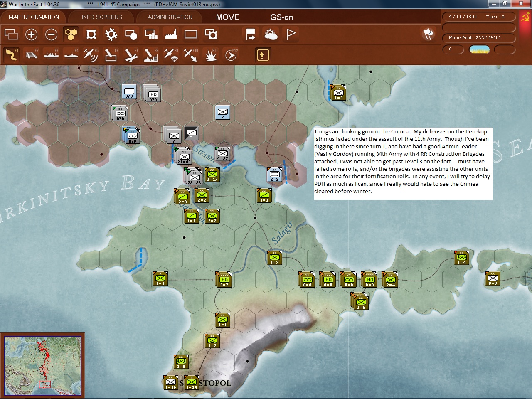Select the Soviet unit labeled 2=4
The height and width of the screenshot is (399, 532).
click(x=391, y=280)
